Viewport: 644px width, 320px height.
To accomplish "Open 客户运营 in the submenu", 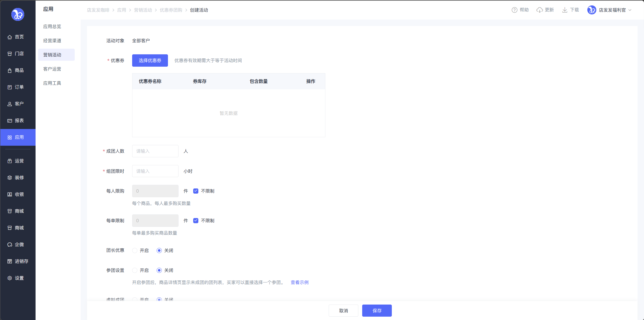I will pos(52,69).
